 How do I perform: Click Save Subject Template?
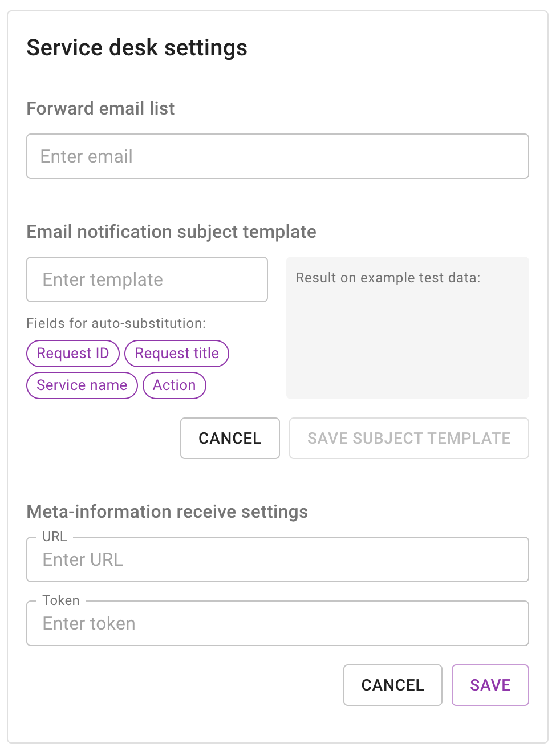pos(408,438)
